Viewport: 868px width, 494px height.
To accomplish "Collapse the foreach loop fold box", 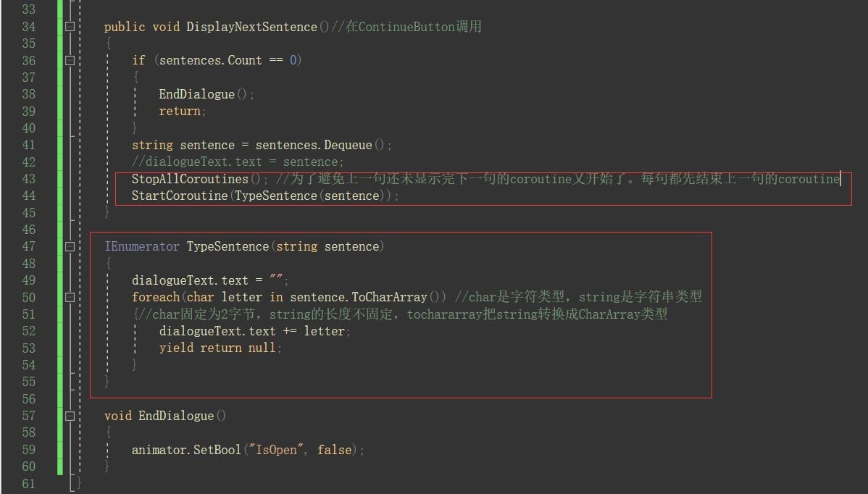I will [x=70, y=298].
